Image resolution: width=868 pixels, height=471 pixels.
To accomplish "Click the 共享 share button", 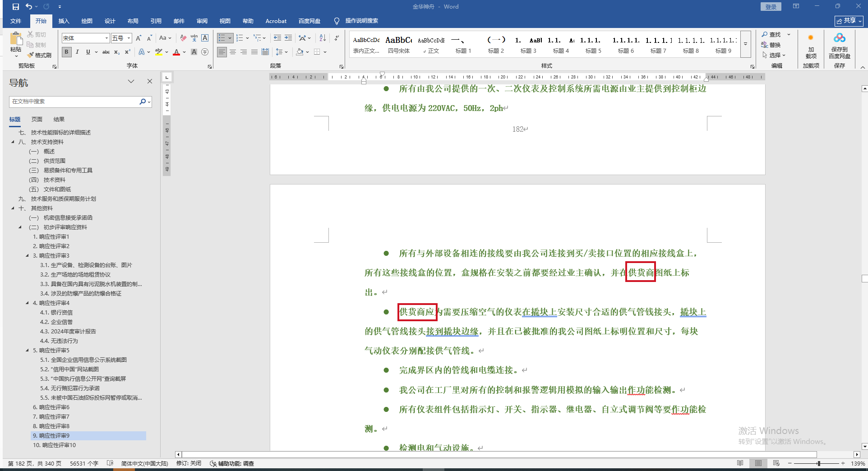I will coord(849,21).
